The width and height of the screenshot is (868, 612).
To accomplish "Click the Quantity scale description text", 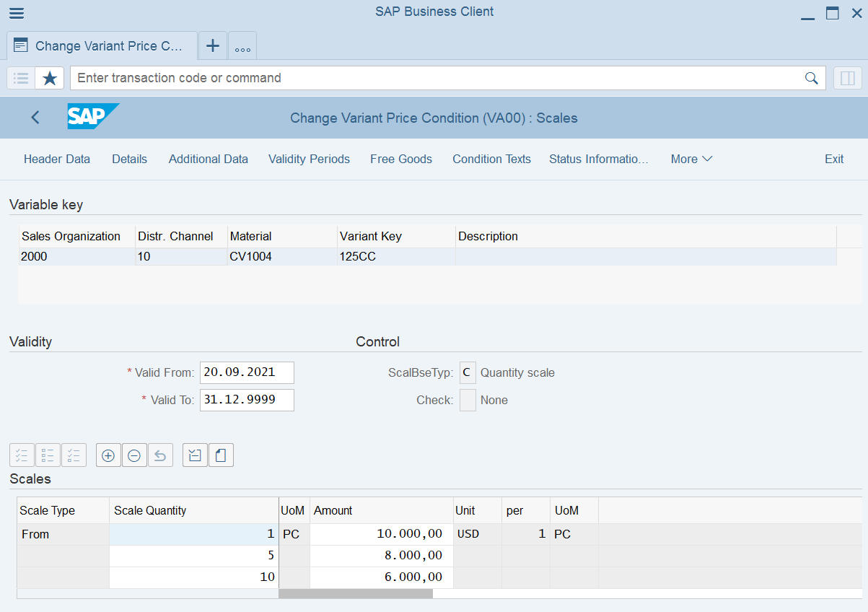I will click(517, 372).
